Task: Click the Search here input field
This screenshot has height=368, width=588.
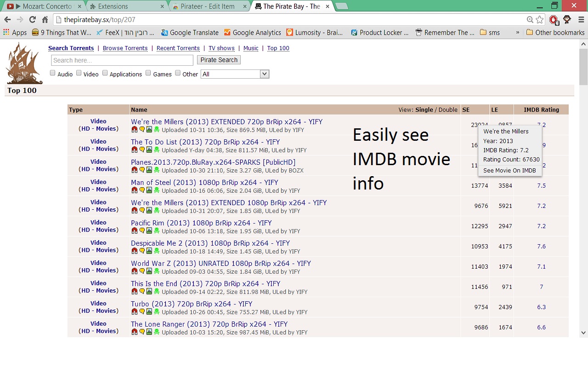Action: (x=122, y=60)
